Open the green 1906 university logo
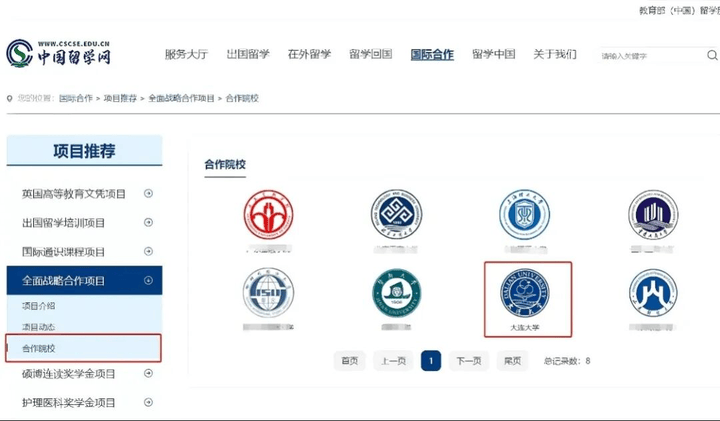The height and width of the screenshot is (421, 720). tap(396, 292)
